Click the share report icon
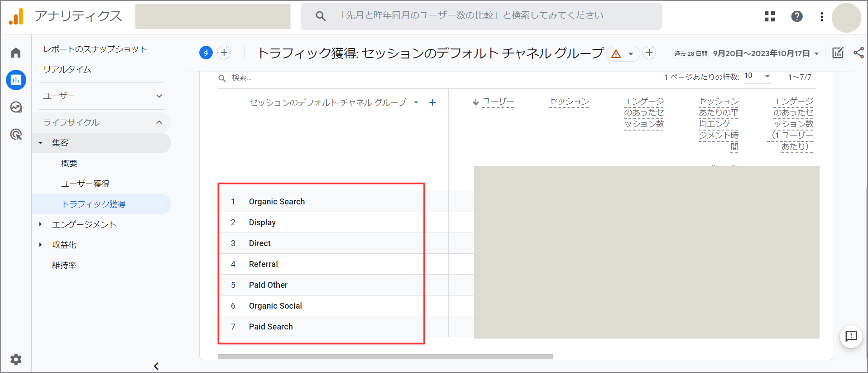Image resolution: width=868 pixels, height=373 pixels. coord(858,53)
